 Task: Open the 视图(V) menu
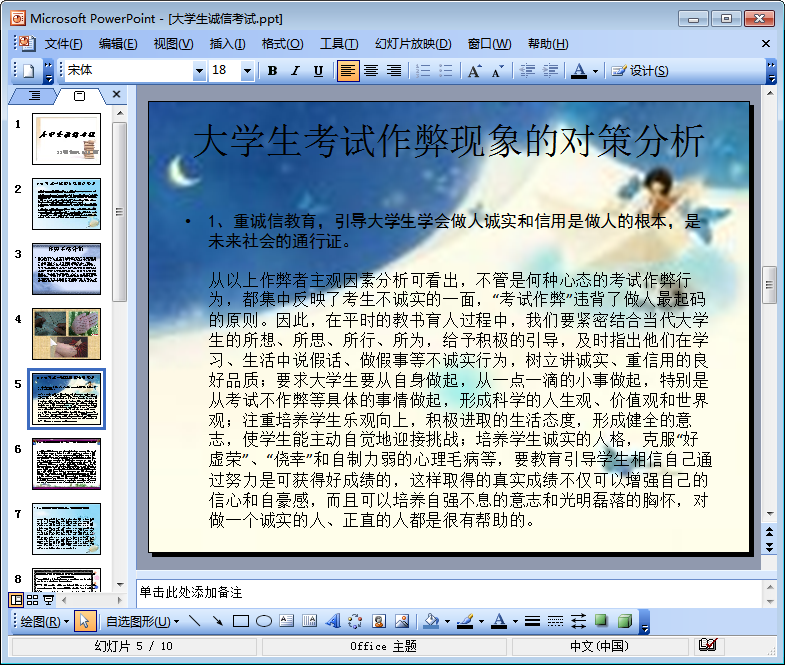(x=173, y=44)
